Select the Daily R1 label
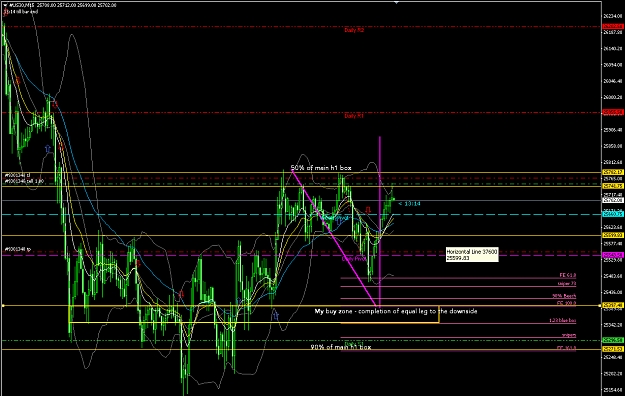The height and width of the screenshot is (396, 625). point(354,116)
